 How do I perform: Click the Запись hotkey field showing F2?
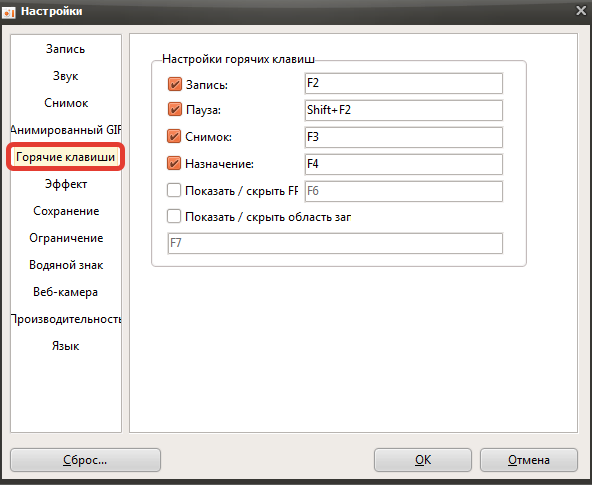coord(404,83)
